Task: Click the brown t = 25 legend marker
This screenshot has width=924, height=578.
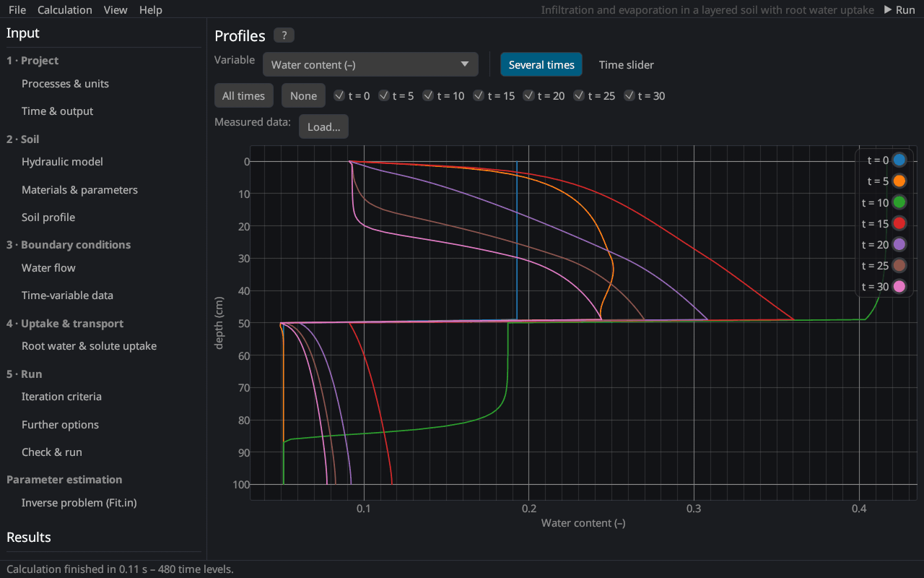Action: coord(899,265)
